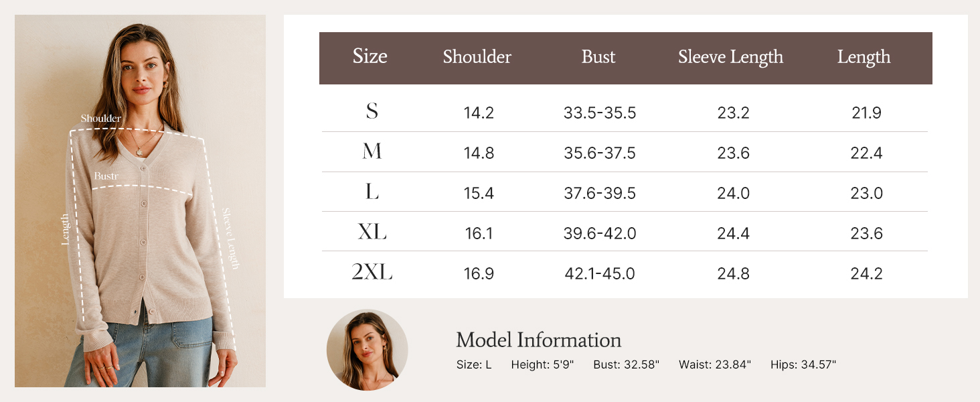Select the vertical Sleeve Length photo label
The height and width of the screenshot is (402, 980).
point(230,238)
